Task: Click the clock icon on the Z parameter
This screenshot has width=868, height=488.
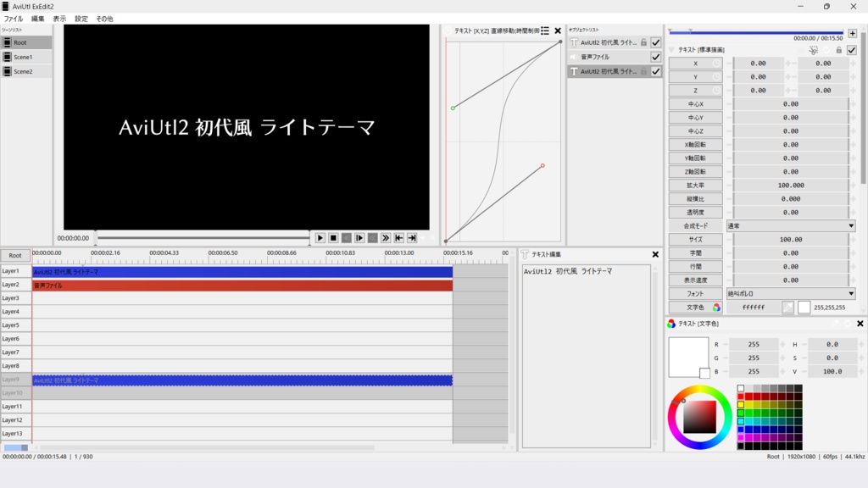Action: (x=716, y=90)
